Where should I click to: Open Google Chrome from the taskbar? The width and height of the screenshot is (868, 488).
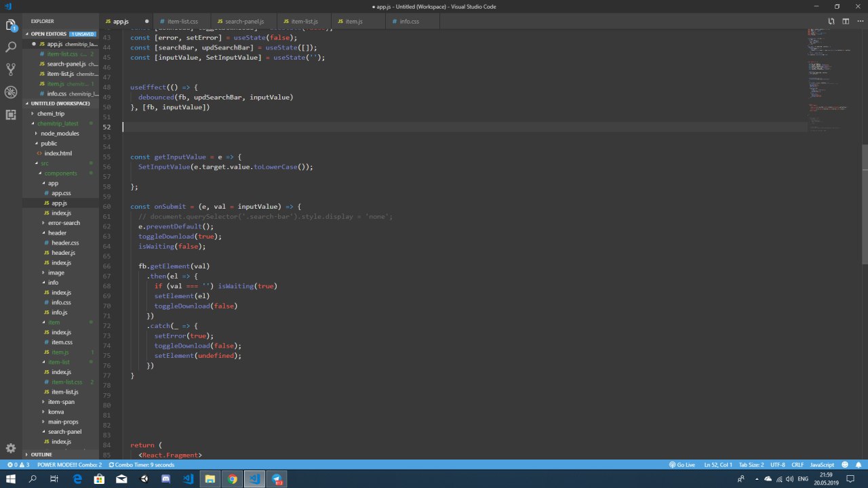233,479
